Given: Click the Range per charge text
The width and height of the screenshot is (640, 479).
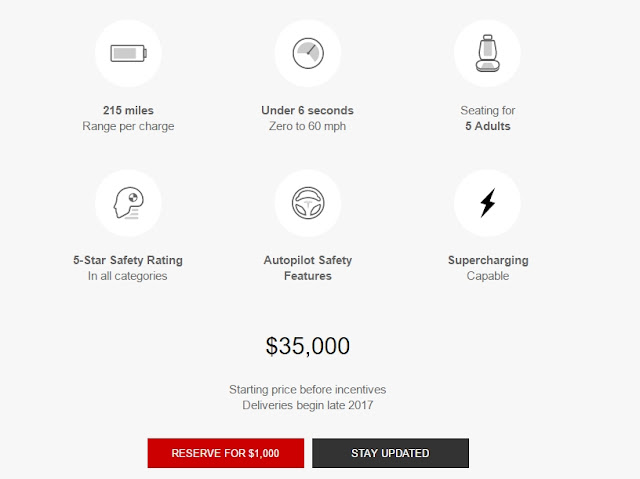Looking at the screenshot, I should pos(128,126).
